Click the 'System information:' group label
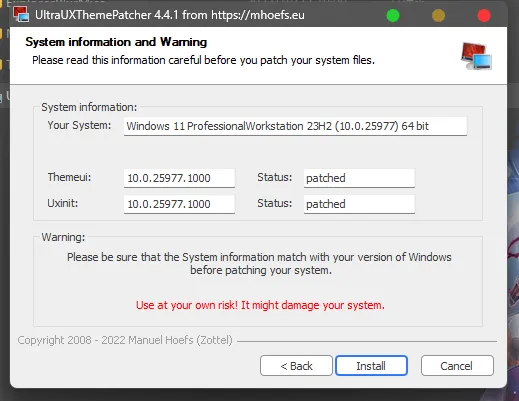Screen dimensions: 519x401 click(89, 107)
